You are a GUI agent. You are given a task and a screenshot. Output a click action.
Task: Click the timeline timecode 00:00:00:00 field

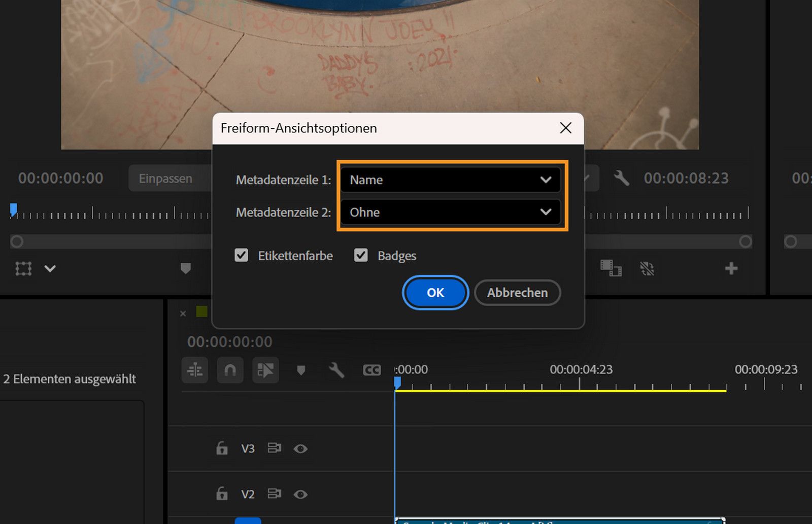[x=229, y=341]
